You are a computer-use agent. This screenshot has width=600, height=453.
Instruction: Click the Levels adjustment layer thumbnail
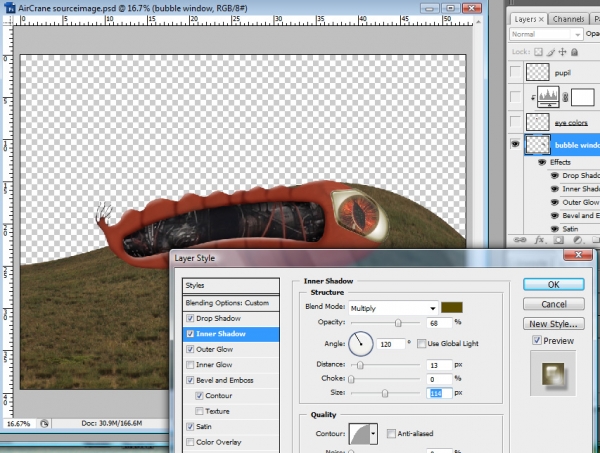point(548,97)
